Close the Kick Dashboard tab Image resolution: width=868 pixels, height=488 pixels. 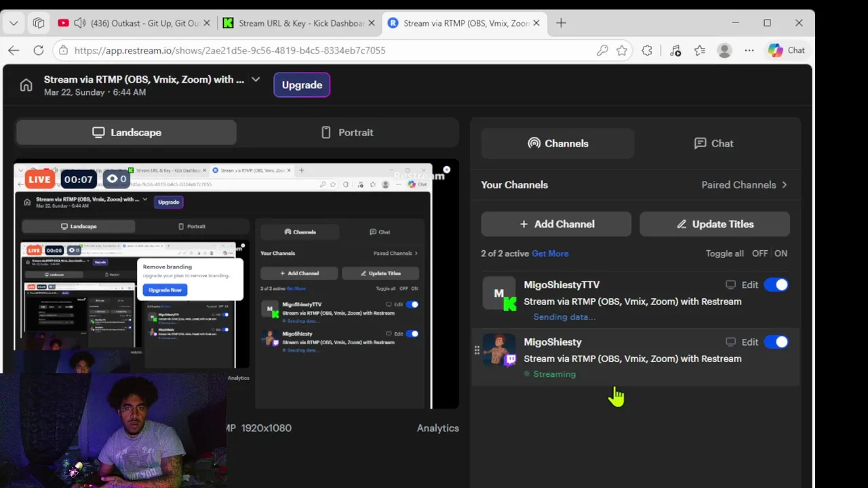point(371,23)
